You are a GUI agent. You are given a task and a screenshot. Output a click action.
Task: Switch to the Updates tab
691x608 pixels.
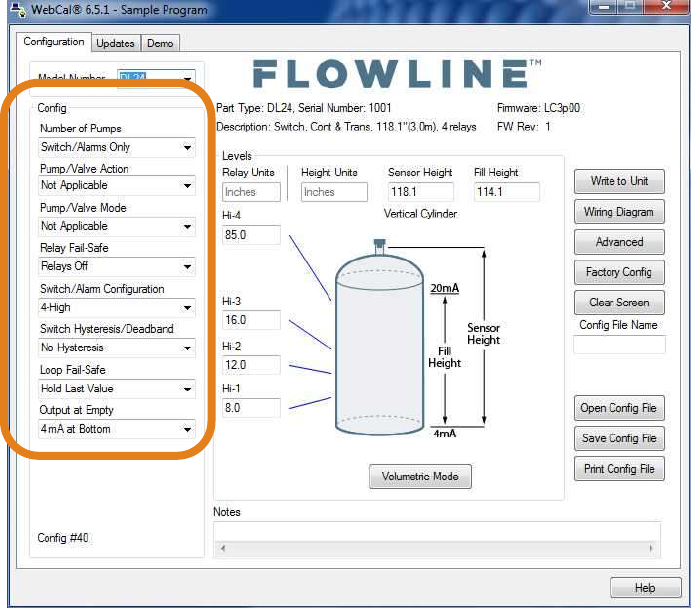116,43
